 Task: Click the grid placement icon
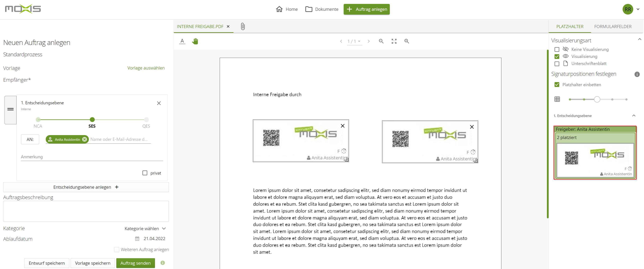tap(557, 99)
